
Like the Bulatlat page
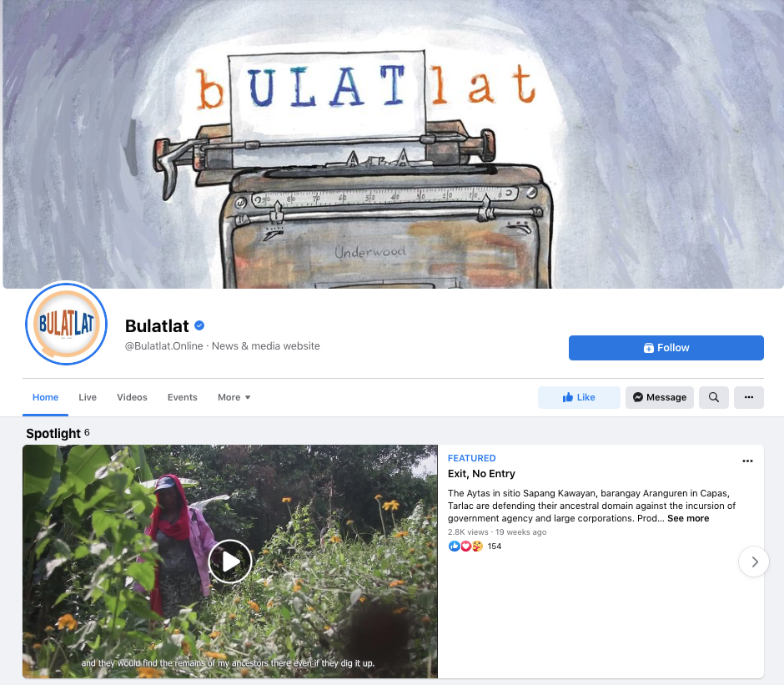(x=579, y=397)
